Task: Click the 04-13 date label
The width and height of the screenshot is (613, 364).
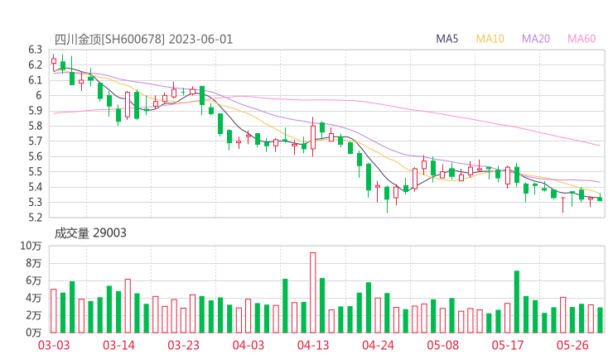Action: click(313, 345)
